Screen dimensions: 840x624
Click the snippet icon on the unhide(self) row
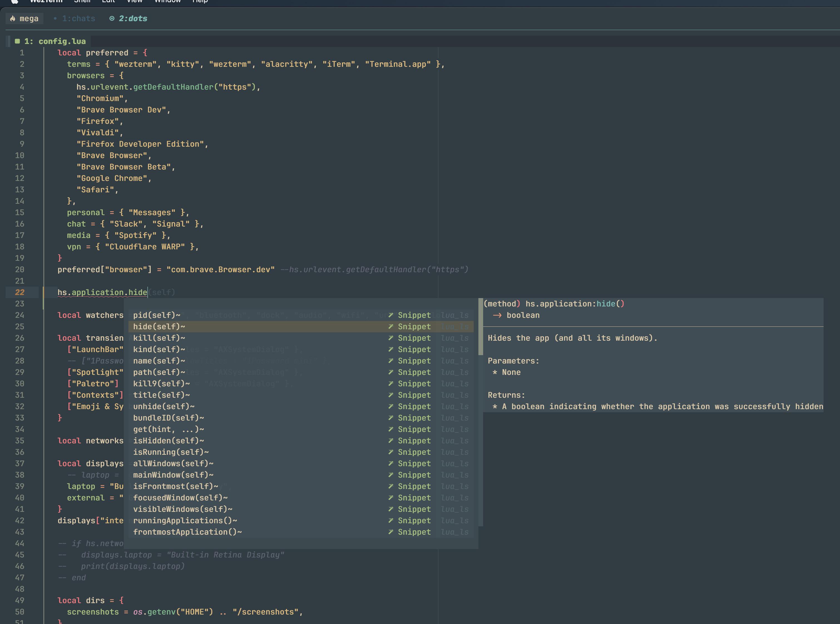(x=391, y=406)
